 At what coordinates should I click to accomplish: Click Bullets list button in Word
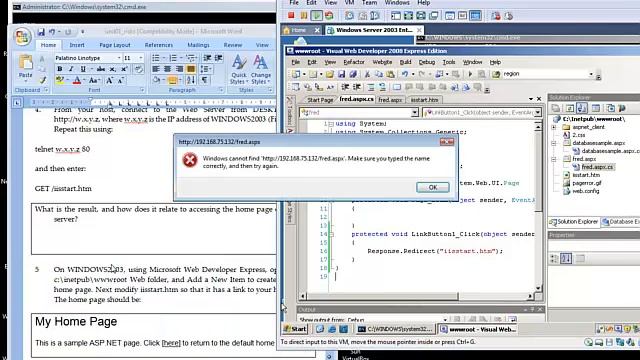[156, 58]
